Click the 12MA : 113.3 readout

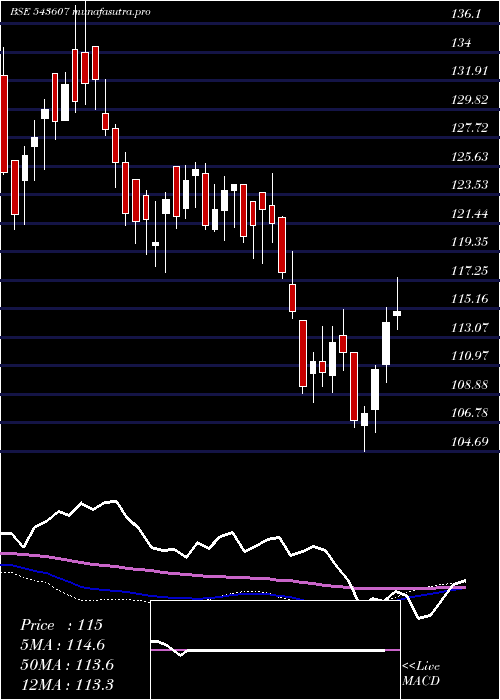tap(67, 685)
